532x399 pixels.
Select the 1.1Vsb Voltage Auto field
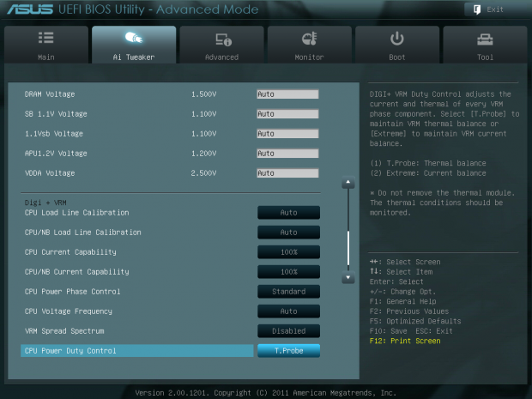(x=287, y=134)
